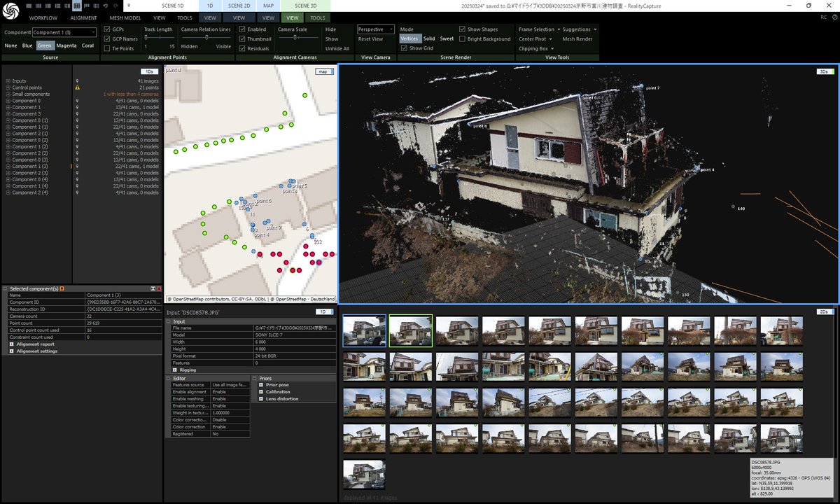Select the highlighted layout icon in title bar
Viewport: 840px width, 504px height.
coord(76,6)
